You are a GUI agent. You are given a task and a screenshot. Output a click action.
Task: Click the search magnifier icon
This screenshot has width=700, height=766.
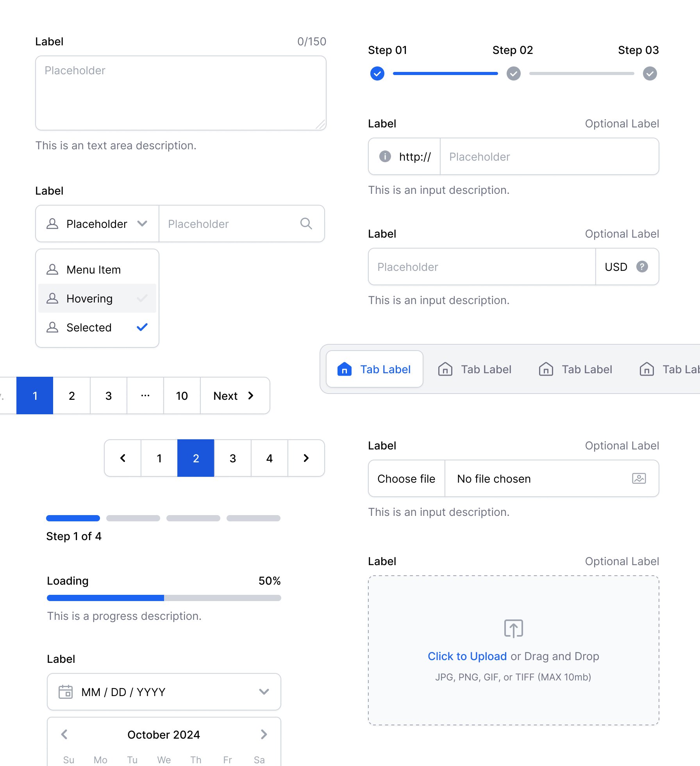pos(306,224)
